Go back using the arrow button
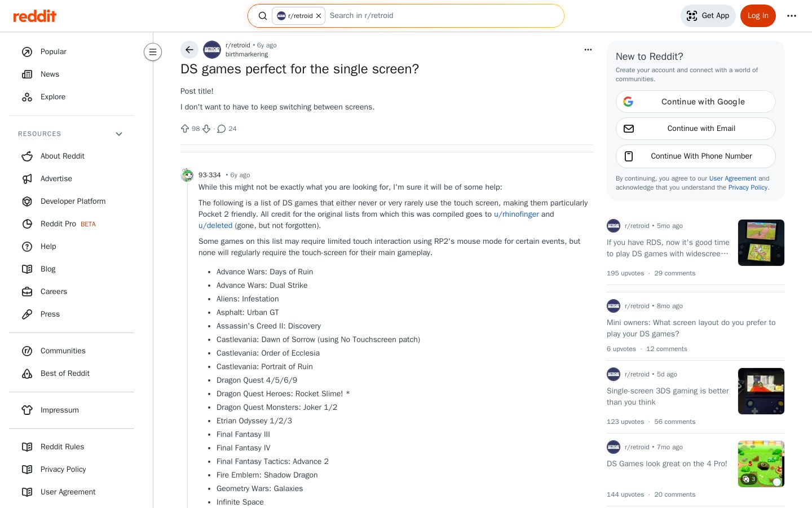This screenshot has width=812, height=508. pos(189,50)
